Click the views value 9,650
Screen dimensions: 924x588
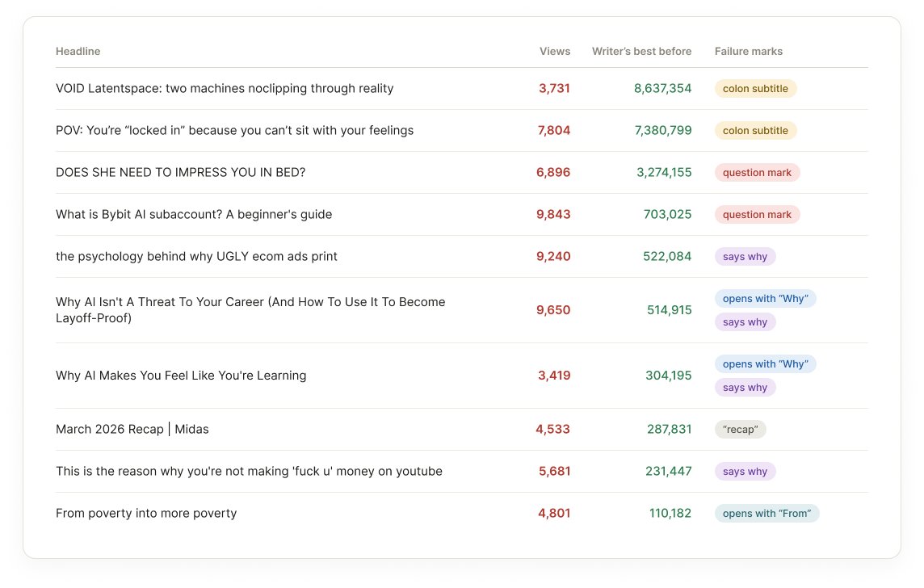552,310
